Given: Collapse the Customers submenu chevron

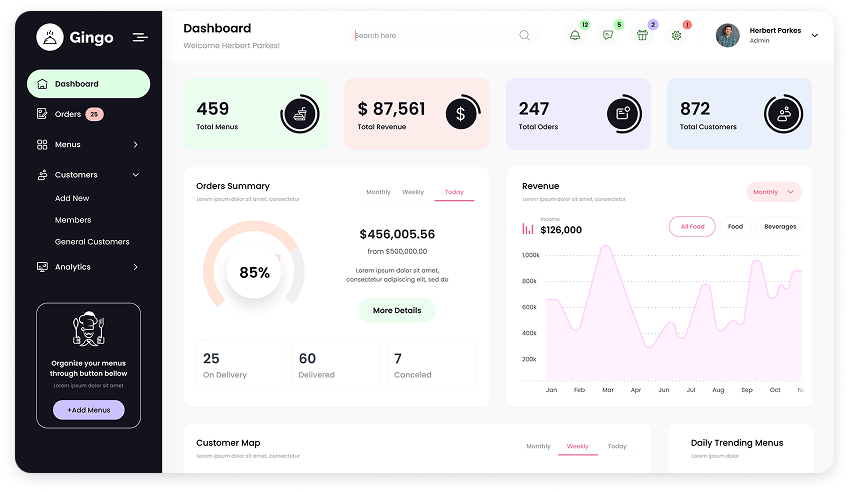Looking at the screenshot, I should pos(136,175).
